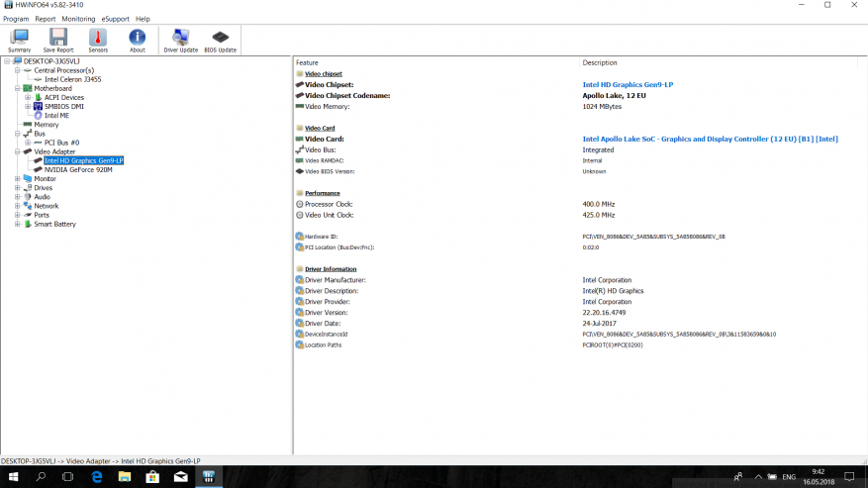Viewport: 868px width, 488px height.
Task: Expand the Monitor node
Action: pyautogui.click(x=18, y=179)
